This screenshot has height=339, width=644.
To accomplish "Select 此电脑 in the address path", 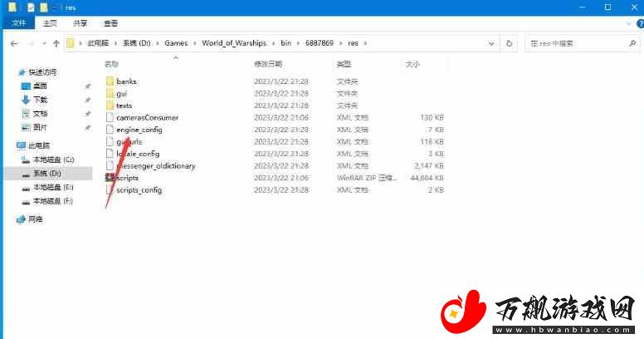I will [x=98, y=42].
